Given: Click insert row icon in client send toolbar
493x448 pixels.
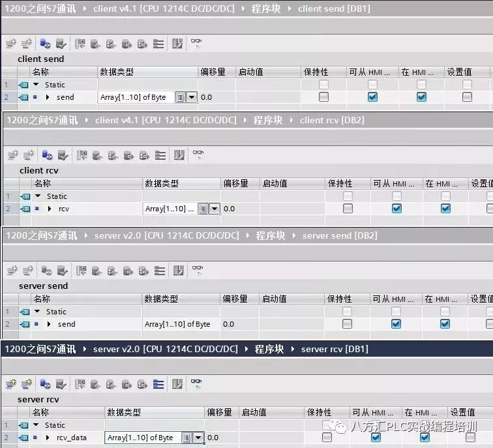Looking at the screenshot, I should tap(10, 44).
